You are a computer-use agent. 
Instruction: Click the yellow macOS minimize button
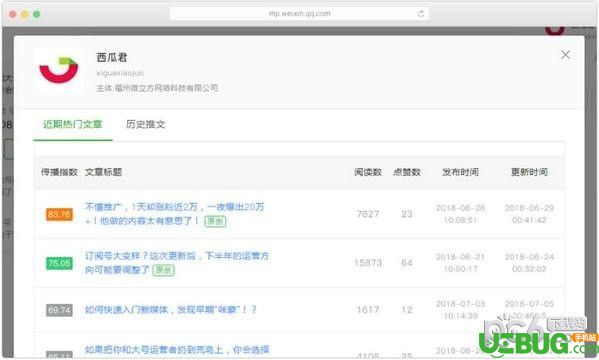25,14
